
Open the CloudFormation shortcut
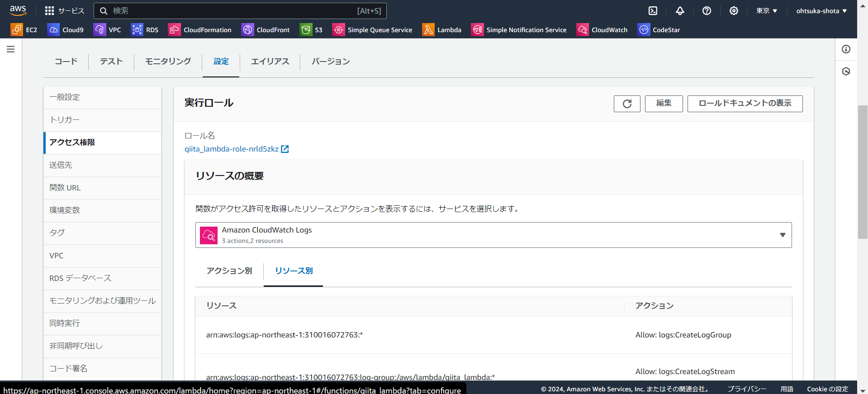point(200,30)
